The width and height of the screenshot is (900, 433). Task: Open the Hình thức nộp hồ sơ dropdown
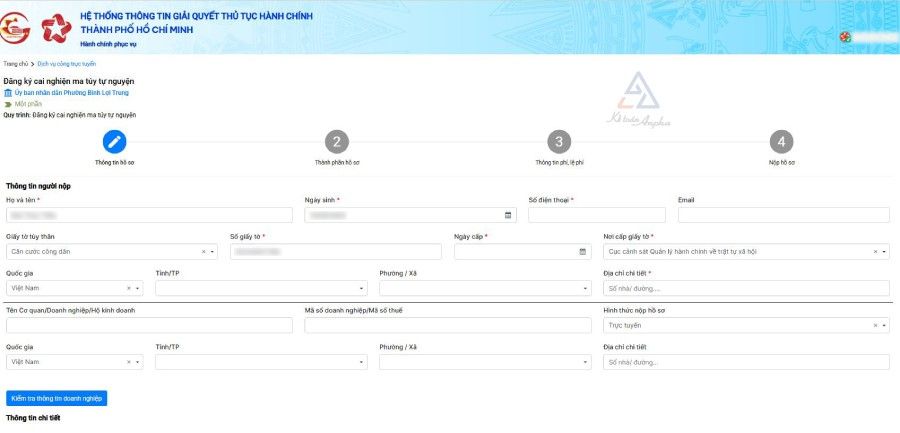(x=883, y=325)
